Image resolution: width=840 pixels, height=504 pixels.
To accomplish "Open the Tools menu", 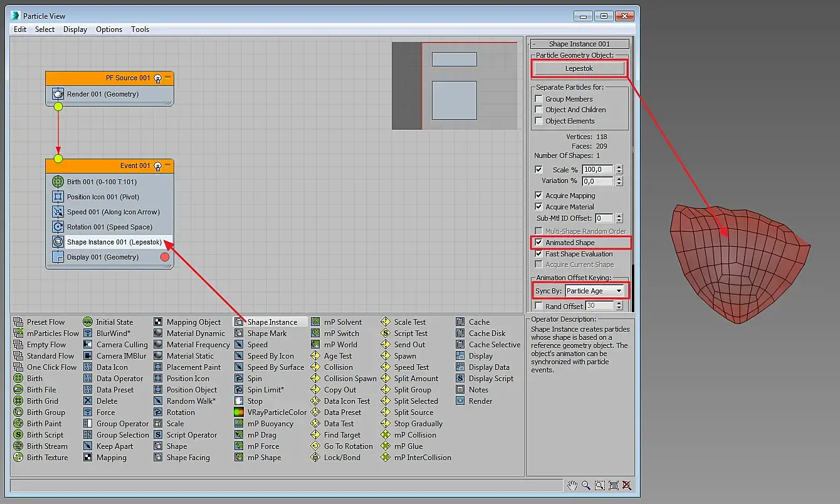I will tap(140, 29).
